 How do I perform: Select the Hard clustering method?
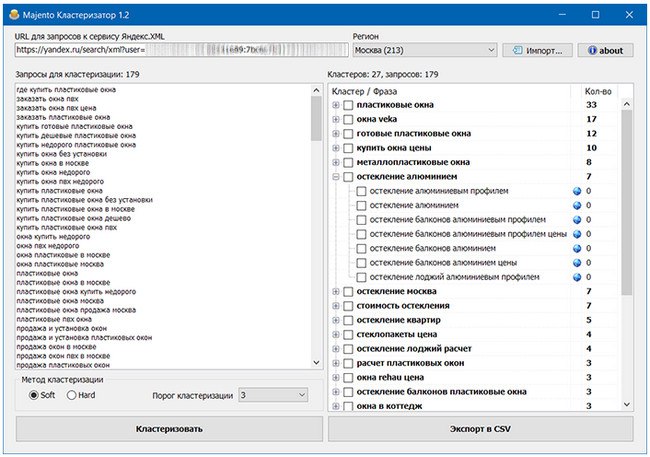[71, 395]
